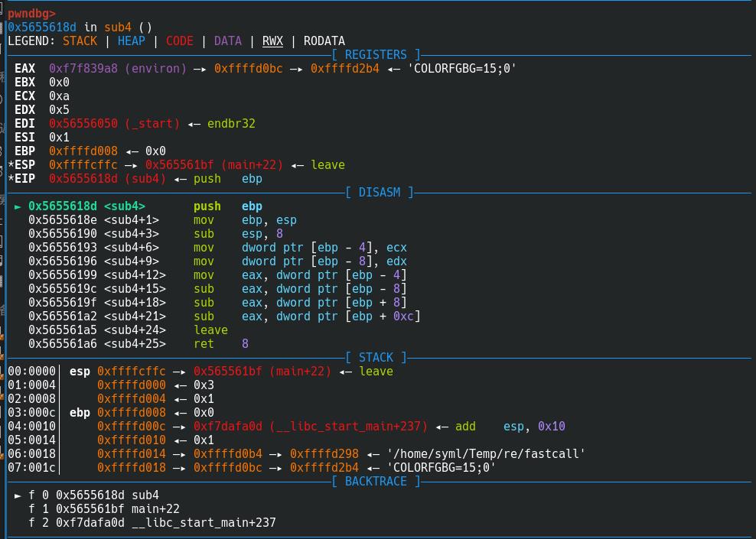The height and width of the screenshot is (539, 756).
Task: Click the asterisk marker beside EIP register
Action: point(11,179)
